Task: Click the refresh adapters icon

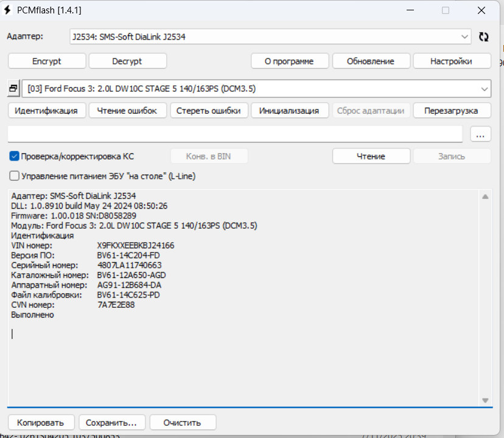Action: tap(484, 36)
